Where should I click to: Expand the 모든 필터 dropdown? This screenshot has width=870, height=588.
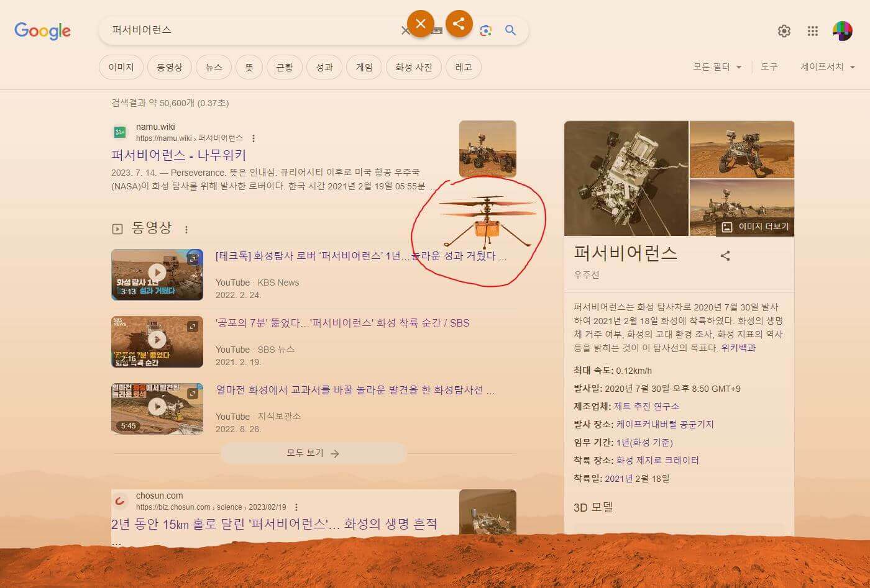[717, 66]
